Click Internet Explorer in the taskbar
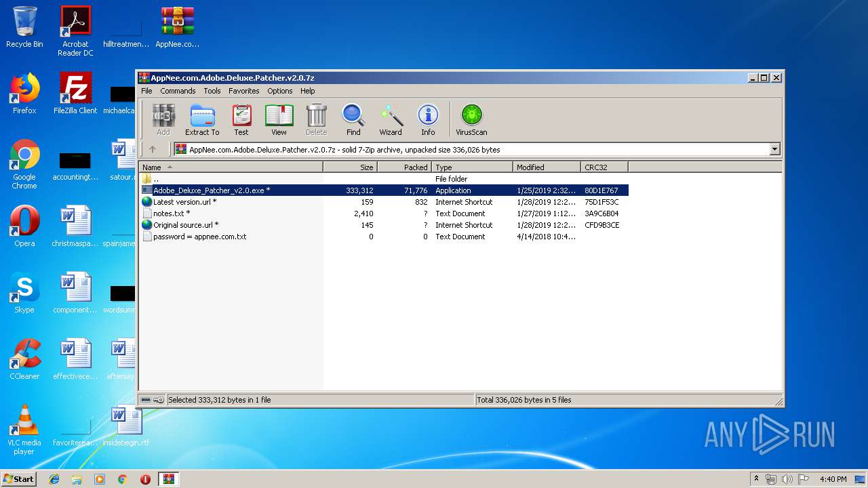The height and width of the screenshot is (488, 868). (54, 479)
